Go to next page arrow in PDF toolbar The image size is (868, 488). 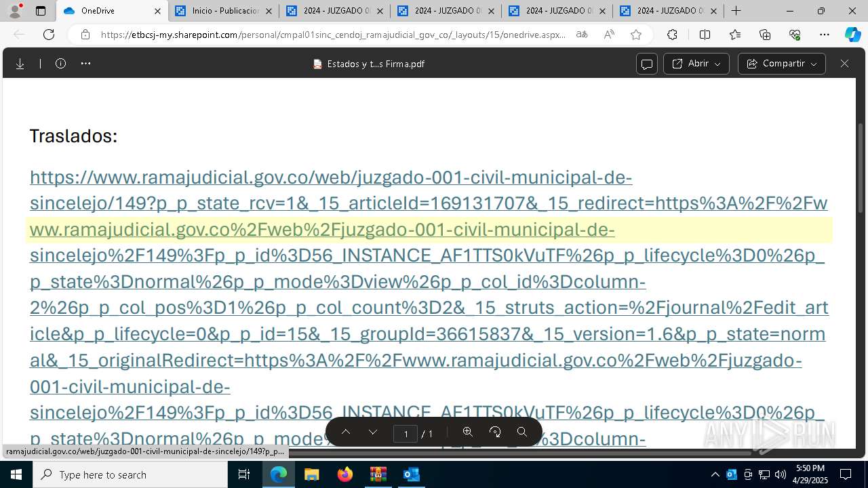tap(373, 432)
